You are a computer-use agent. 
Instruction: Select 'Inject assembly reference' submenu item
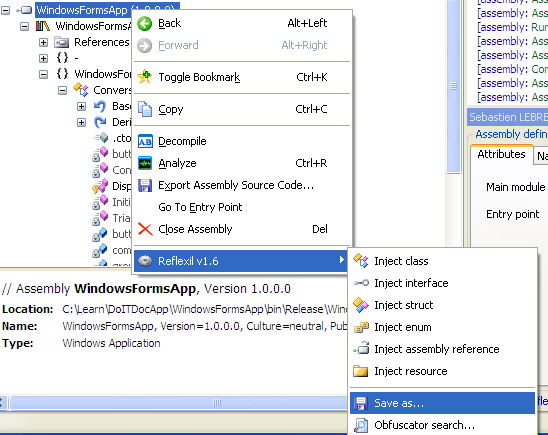(x=442, y=349)
